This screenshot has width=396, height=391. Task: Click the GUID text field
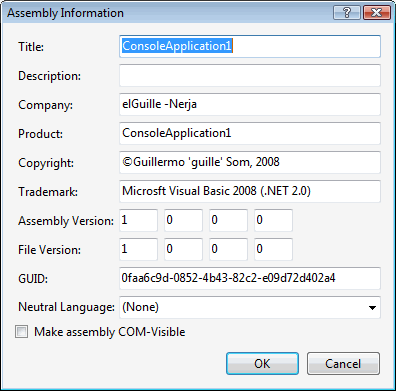coord(250,278)
